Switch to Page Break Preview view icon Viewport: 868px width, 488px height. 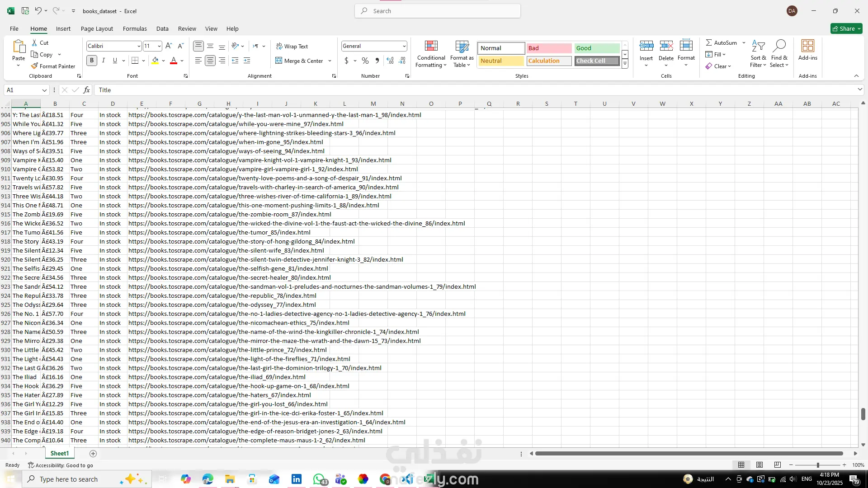(777, 465)
